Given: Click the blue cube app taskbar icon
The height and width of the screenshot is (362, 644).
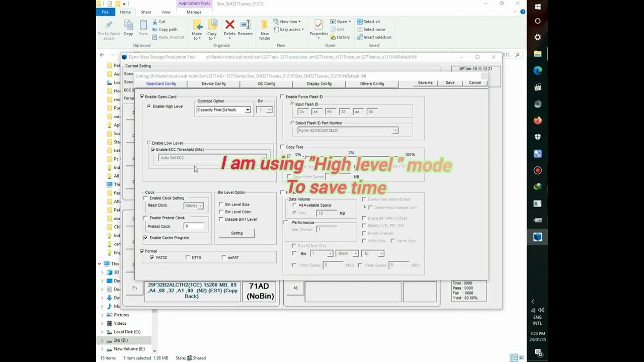Looking at the screenshot, I should 537,237.
